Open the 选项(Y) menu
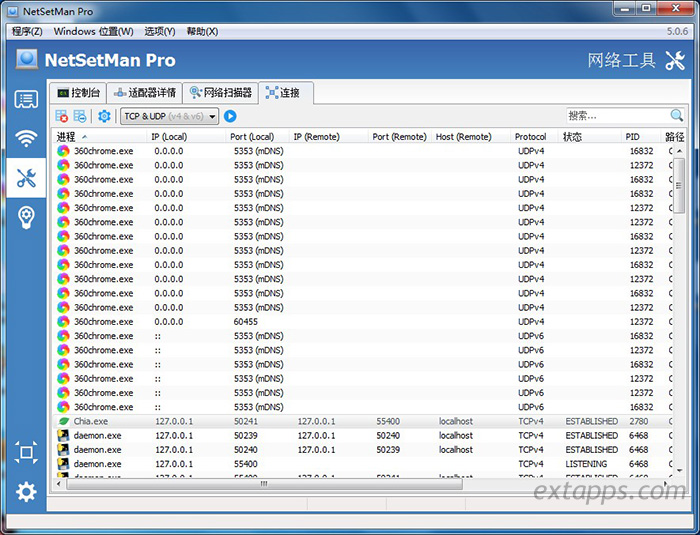700x535 pixels. click(159, 31)
